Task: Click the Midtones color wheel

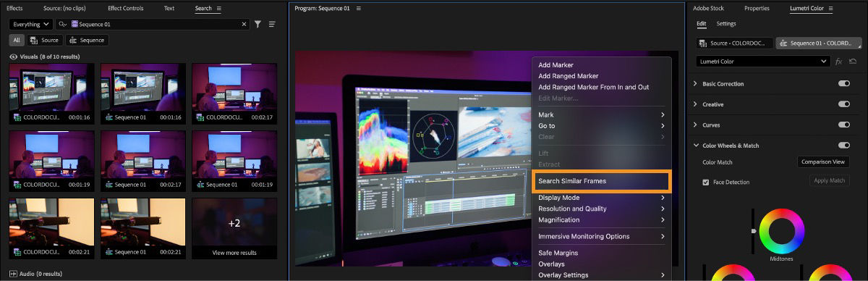Action: pos(781,230)
